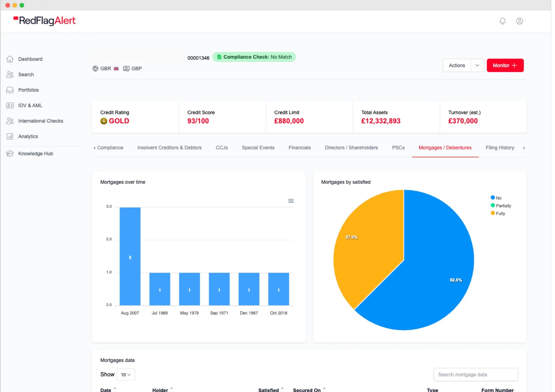
Task: Open the Analytics section
Action: tap(28, 136)
